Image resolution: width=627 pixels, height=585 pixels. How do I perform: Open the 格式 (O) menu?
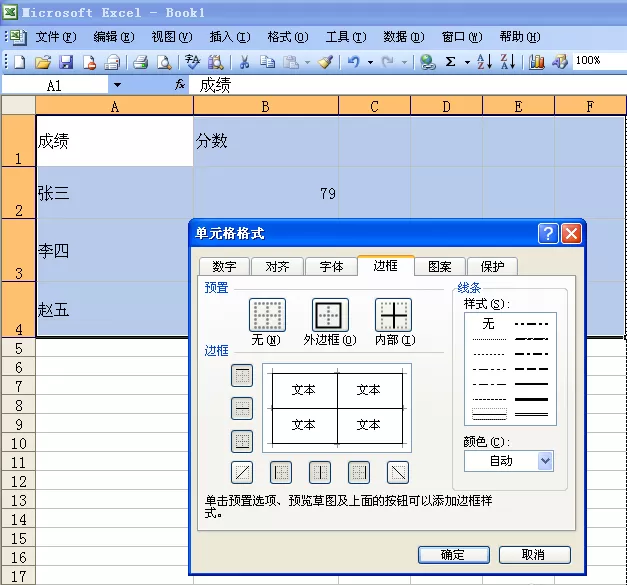[x=288, y=37]
